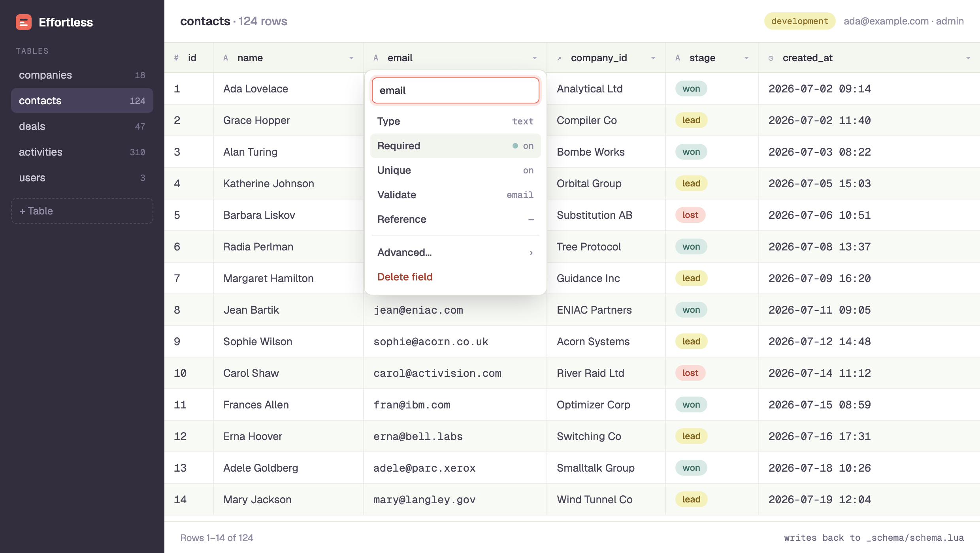
Task: Select the company cell Smalltalk Group
Action: coord(606,468)
